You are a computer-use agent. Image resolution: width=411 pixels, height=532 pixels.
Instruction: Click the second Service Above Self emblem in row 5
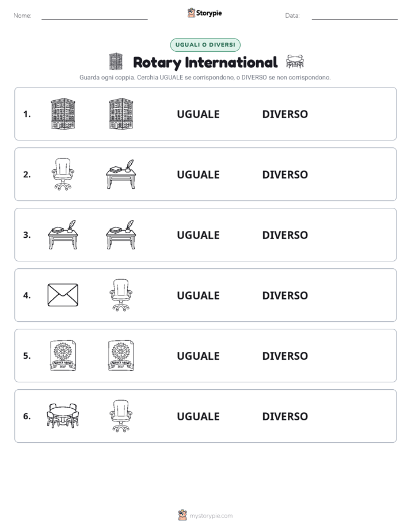(x=121, y=356)
